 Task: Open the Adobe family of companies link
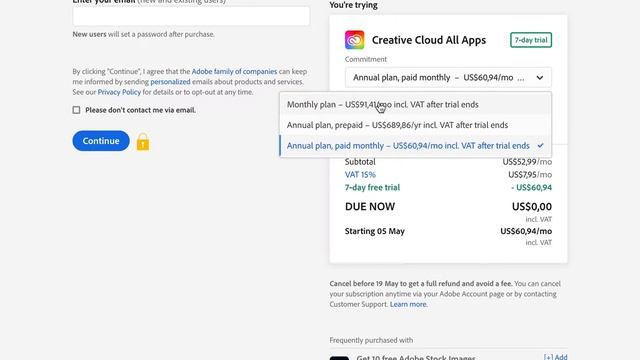point(234,71)
